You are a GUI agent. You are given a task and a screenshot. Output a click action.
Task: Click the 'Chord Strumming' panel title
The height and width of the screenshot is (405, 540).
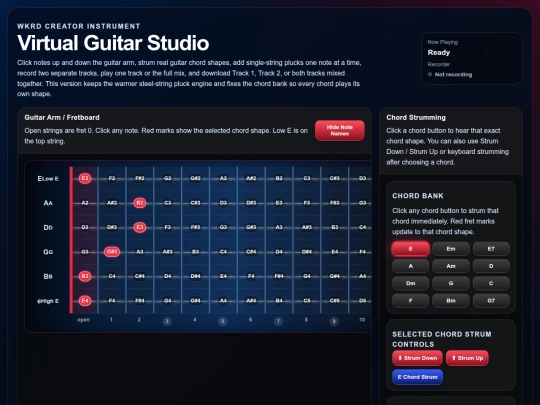[416, 117]
